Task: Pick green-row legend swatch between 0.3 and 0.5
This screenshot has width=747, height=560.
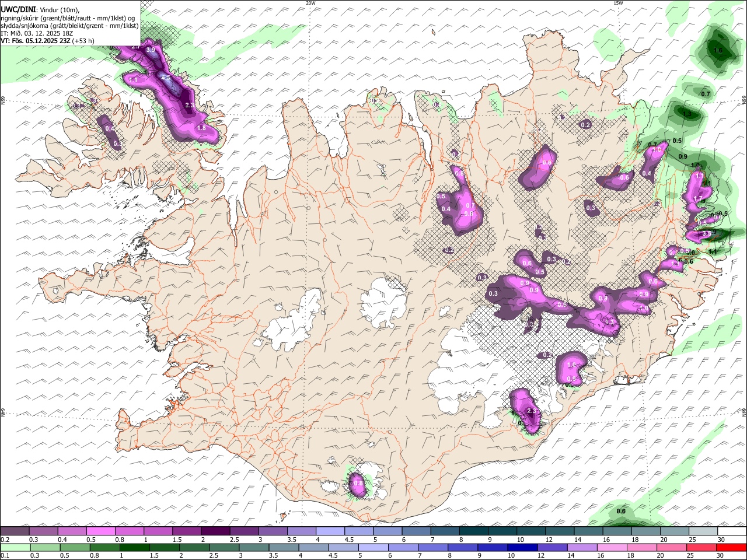Action: point(45,547)
